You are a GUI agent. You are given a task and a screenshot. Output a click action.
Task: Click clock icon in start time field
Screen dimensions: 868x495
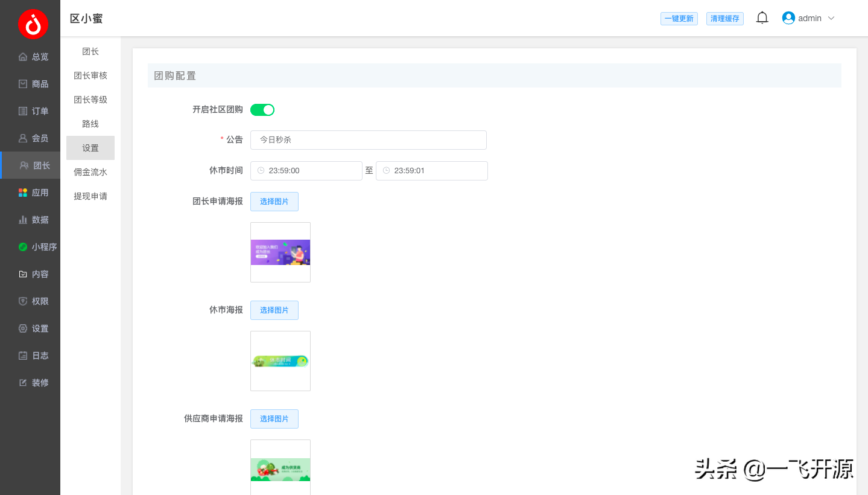coord(261,171)
